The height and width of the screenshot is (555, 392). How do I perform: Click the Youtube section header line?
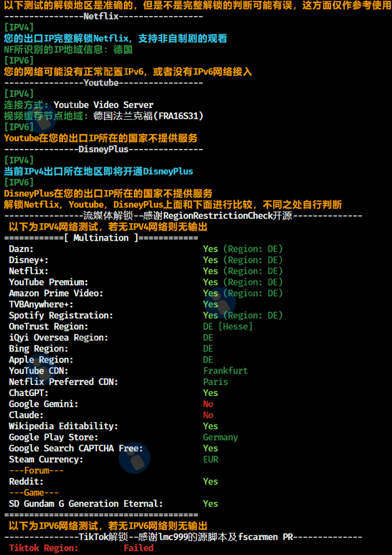coord(103,83)
